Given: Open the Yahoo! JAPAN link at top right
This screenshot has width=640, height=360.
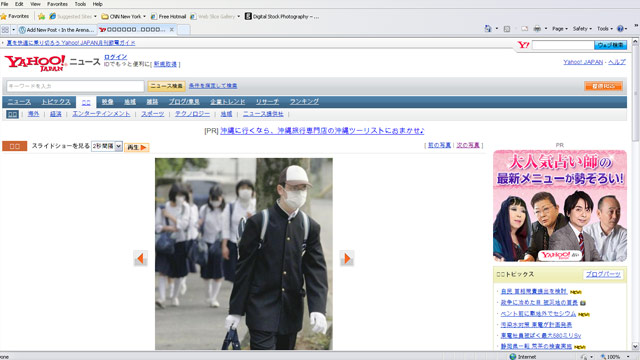Looking at the screenshot, I should click(x=583, y=62).
